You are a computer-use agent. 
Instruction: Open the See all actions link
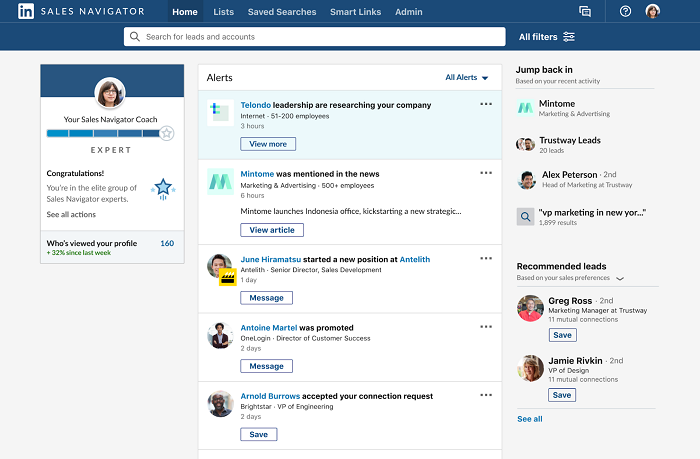72,214
